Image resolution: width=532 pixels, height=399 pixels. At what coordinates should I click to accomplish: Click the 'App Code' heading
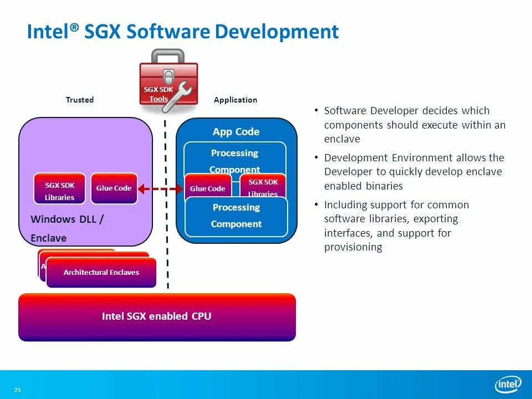pyautogui.click(x=236, y=132)
